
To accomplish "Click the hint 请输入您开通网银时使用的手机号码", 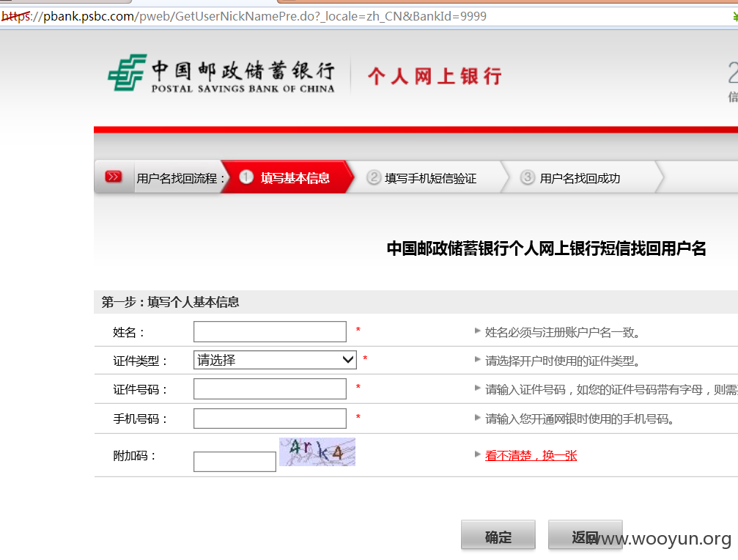I will [x=580, y=419].
